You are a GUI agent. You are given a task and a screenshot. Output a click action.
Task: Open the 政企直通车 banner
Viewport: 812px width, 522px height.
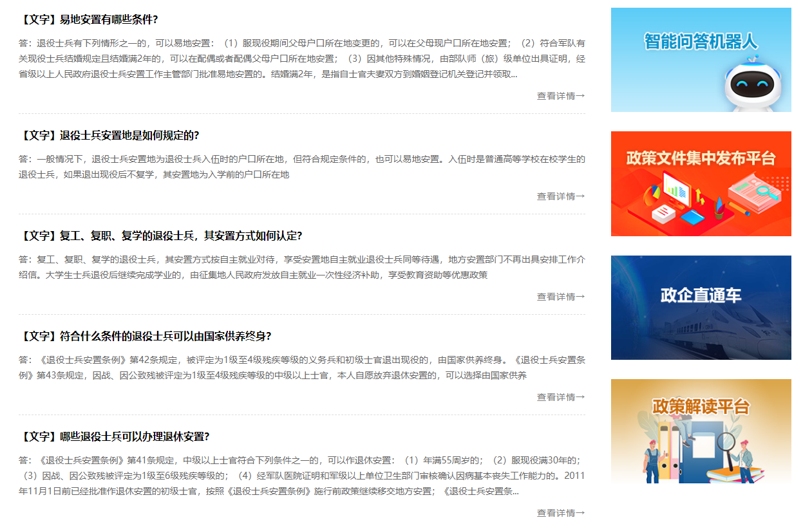[701, 308]
